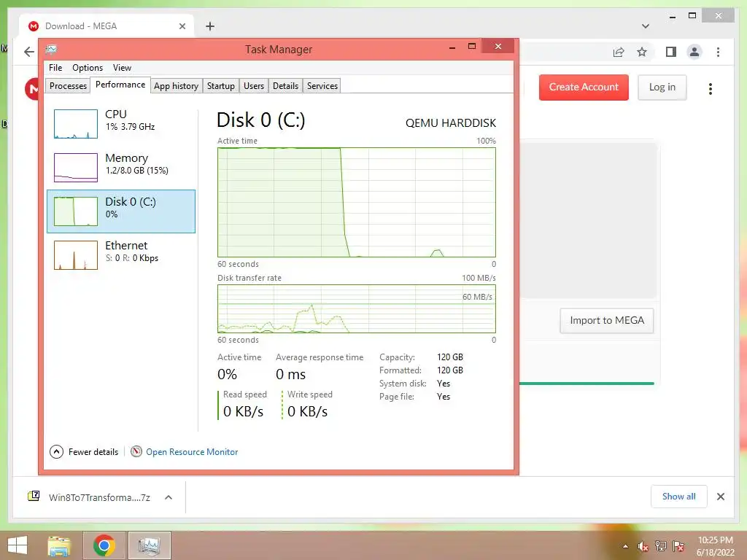Select the CPU performance graph thumbnail
Screen dimensions: 747x560
(x=76, y=124)
